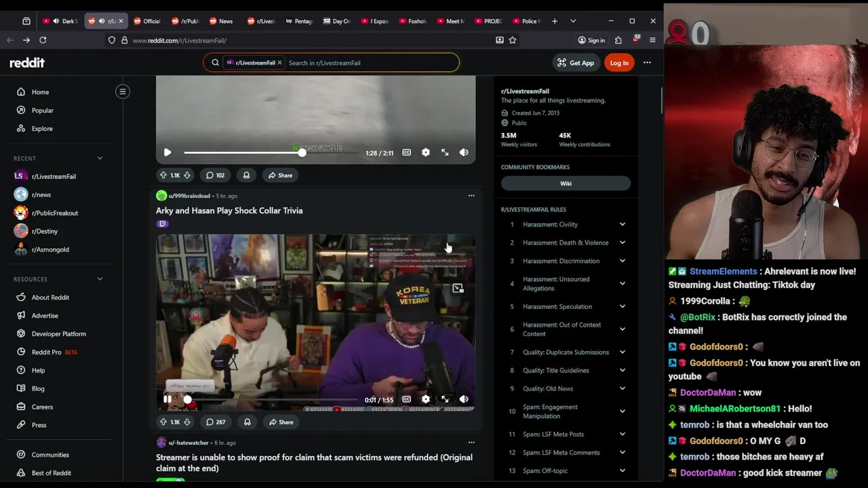
Task: Switch to the Foxhole browser tab
Action: tap(412, 21)
